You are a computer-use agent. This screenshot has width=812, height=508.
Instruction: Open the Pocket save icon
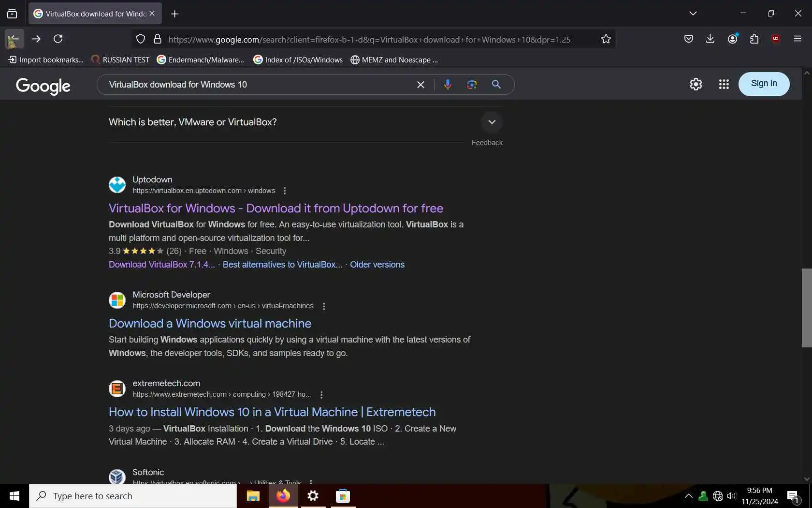point(689,39)
